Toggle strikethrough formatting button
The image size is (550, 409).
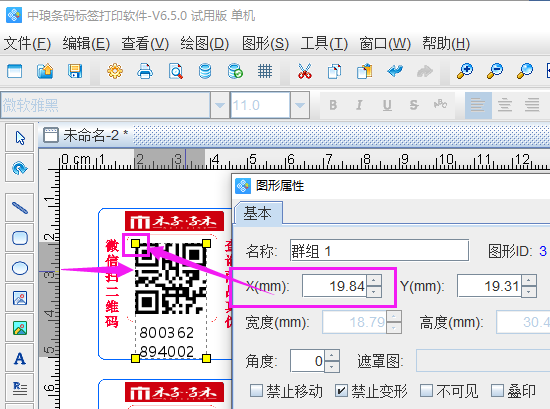[x=414, y=105]
